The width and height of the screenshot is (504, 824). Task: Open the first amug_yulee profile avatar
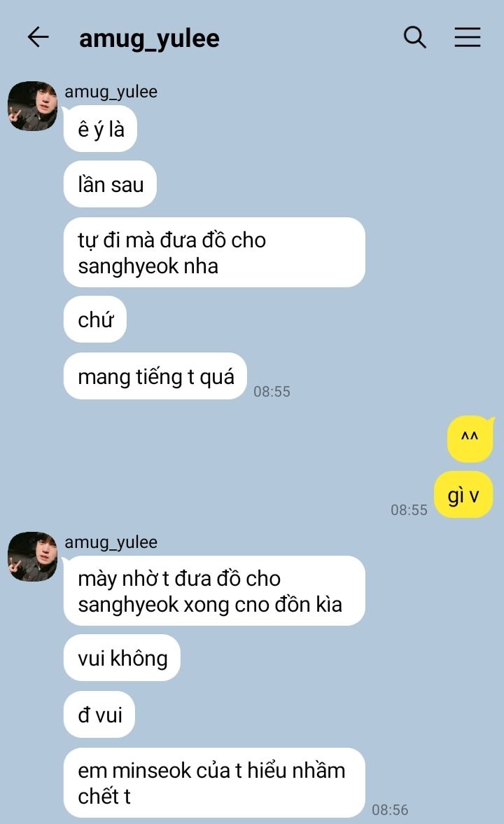[32, 106]
